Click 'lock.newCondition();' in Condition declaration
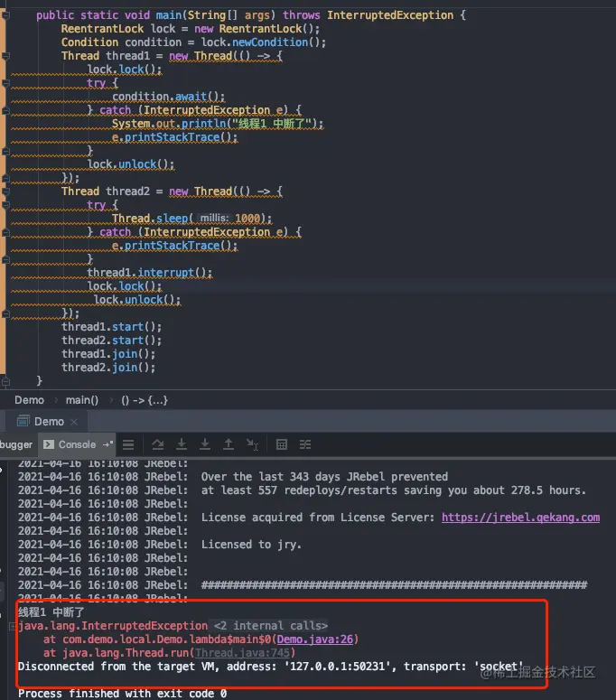 [x=264, y=42]
